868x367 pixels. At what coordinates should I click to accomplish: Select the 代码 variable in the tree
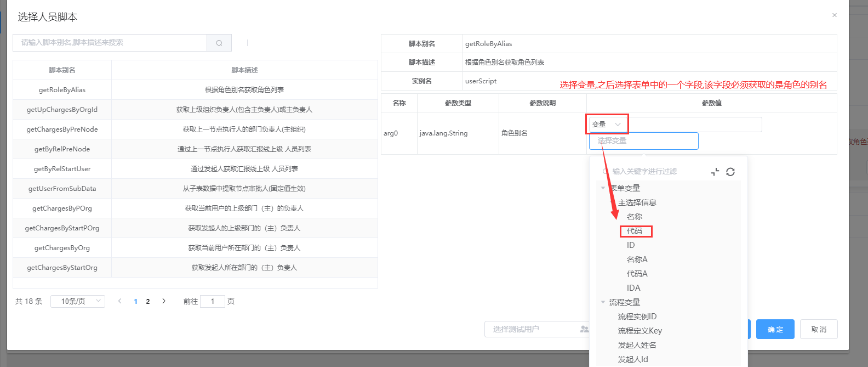point(635,231)
